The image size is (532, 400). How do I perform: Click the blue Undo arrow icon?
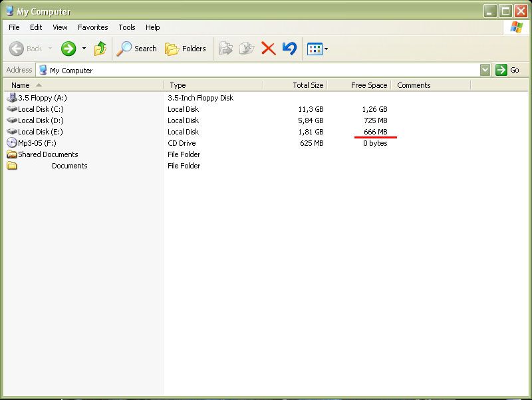tap(289, 49)
